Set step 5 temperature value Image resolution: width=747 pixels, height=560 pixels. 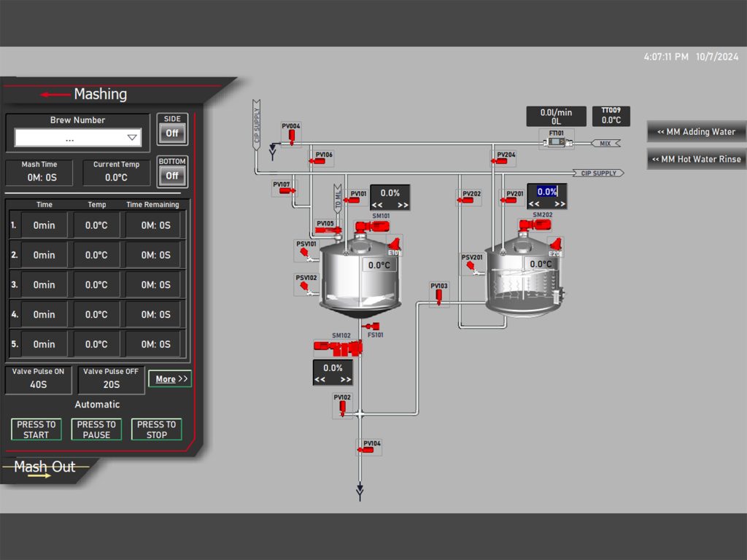(x=96, y=344)
